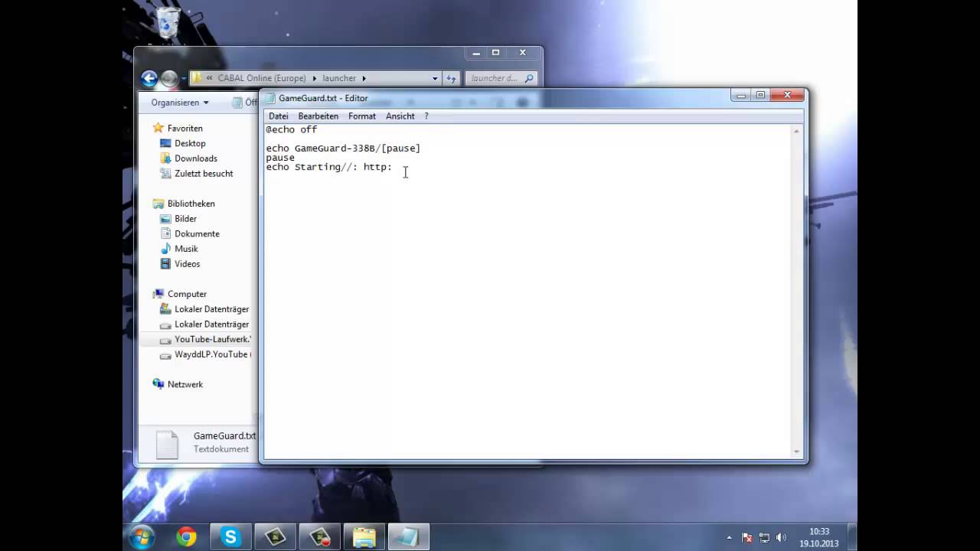Screen dimensions: 980x551
Task: Select CABAL Online (Europe) in breadcrumb
Action: coord(261,78)
